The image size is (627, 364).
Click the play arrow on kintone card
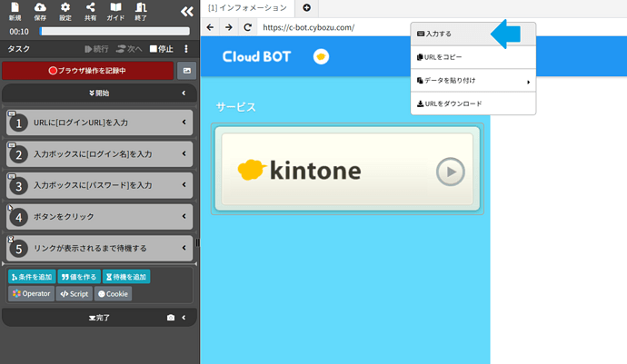450,172
